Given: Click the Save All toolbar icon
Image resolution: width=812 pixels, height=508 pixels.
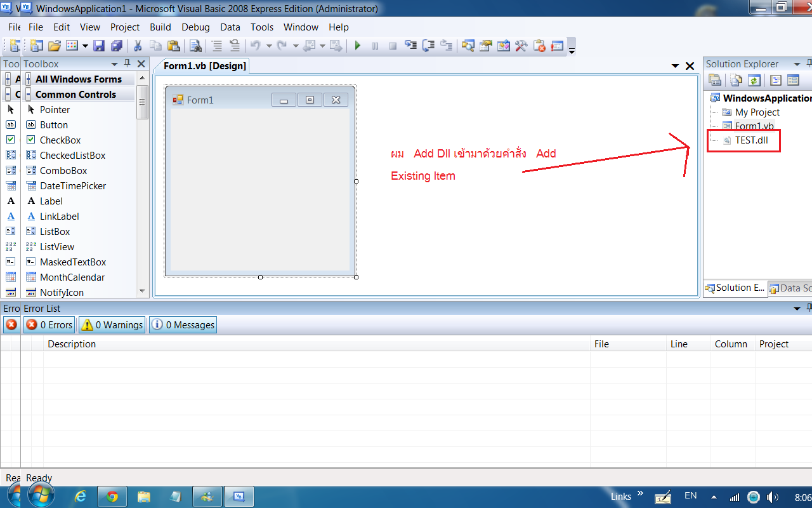Looking at the screenshot, I should [x=116, y=46].
